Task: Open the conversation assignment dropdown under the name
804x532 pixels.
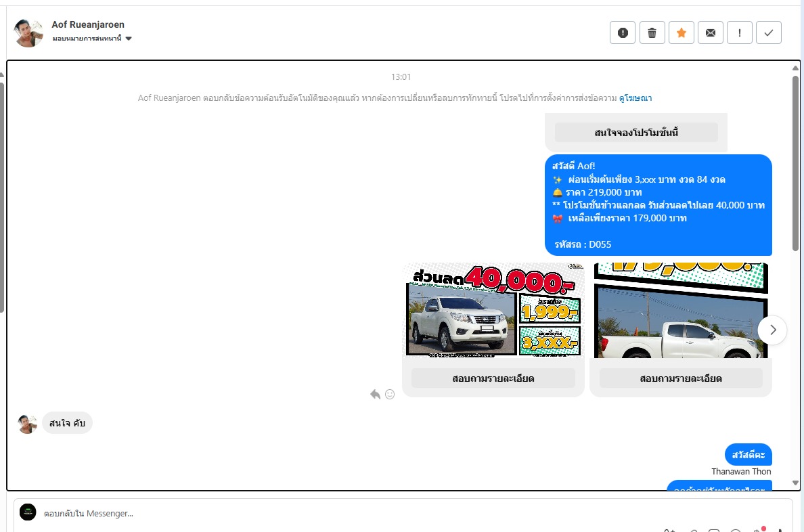Action: 92,39
